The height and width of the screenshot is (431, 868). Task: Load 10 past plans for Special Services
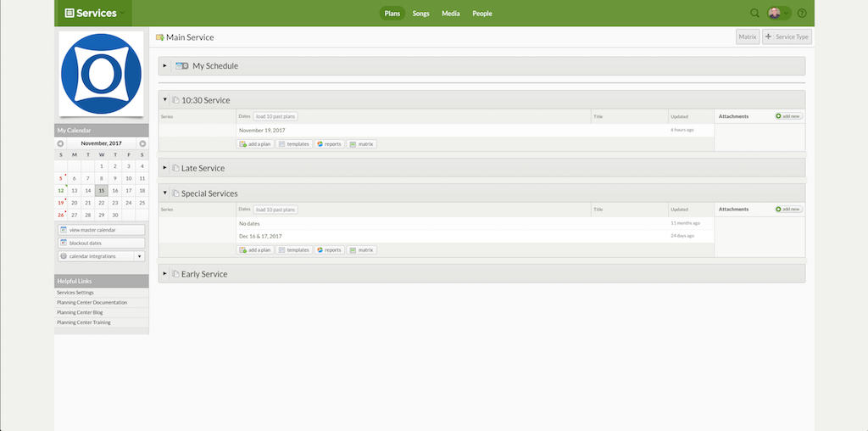(x=275, y=210)
